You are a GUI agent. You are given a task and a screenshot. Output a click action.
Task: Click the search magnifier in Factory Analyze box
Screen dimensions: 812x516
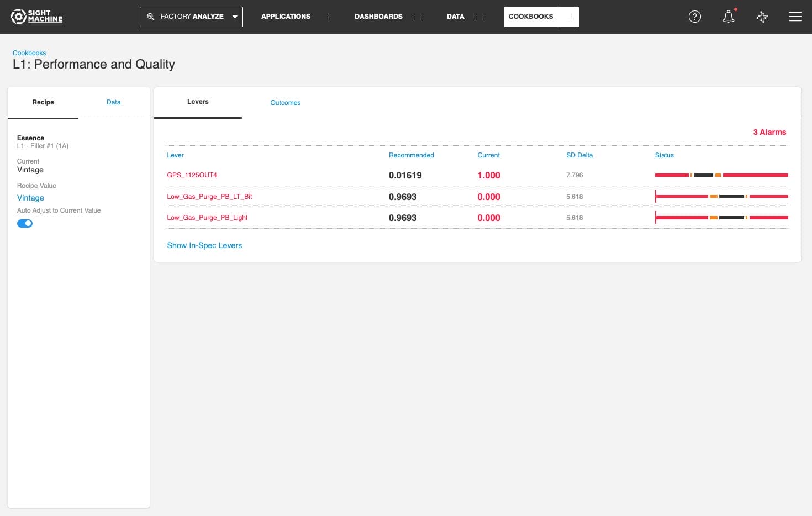[150, 17]
